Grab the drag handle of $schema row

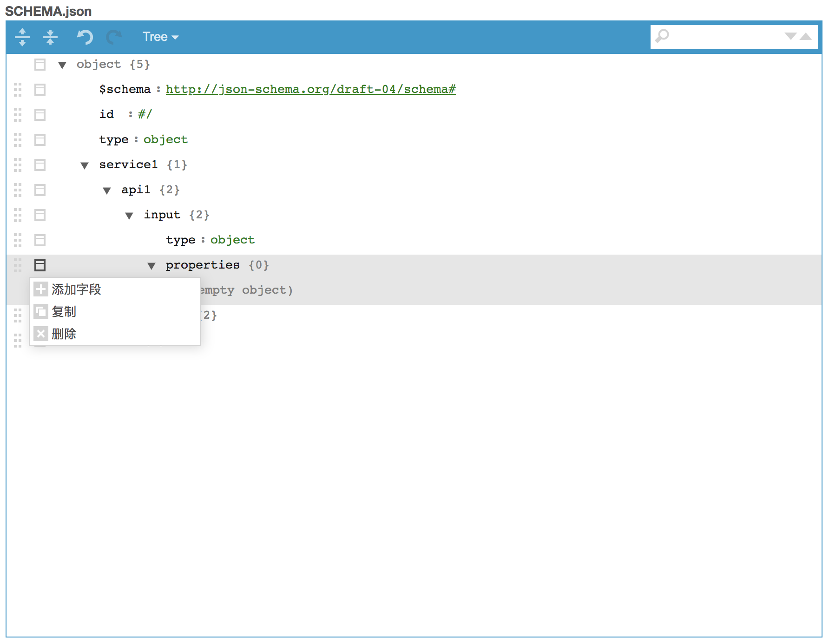point(18,90)
